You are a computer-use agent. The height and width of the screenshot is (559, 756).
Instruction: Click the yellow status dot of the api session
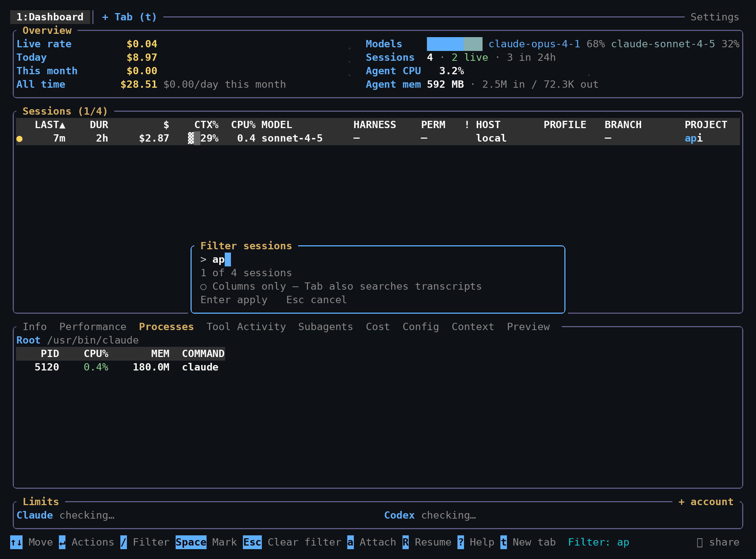[20, 139]
